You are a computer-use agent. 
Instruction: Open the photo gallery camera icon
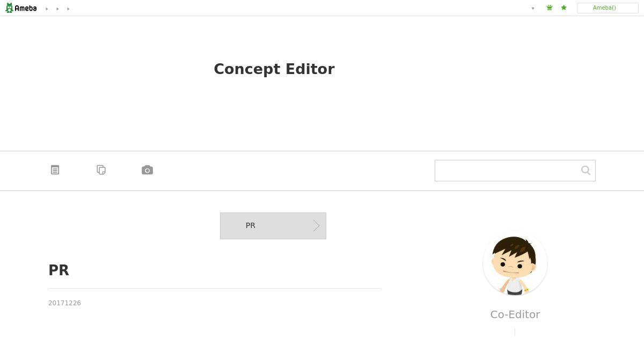(x=147, y=170)
